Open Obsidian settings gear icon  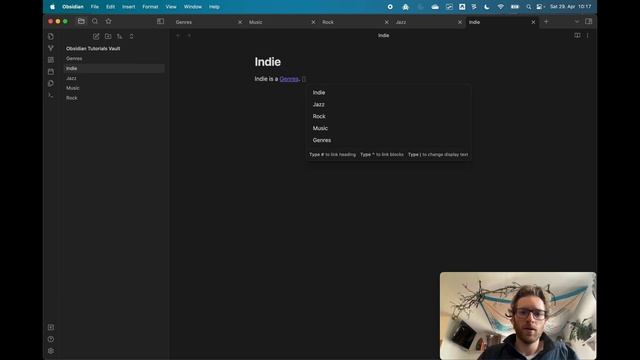click(51, 351)
